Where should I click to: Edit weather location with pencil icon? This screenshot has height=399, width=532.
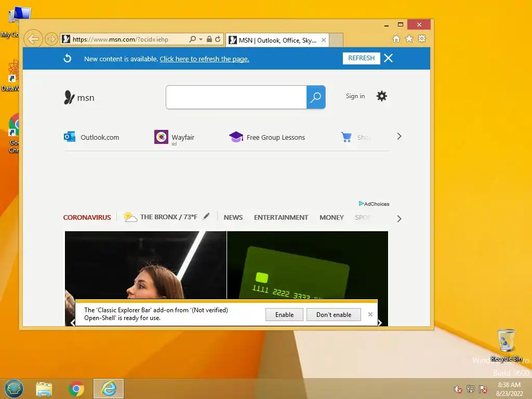[206, 217]
